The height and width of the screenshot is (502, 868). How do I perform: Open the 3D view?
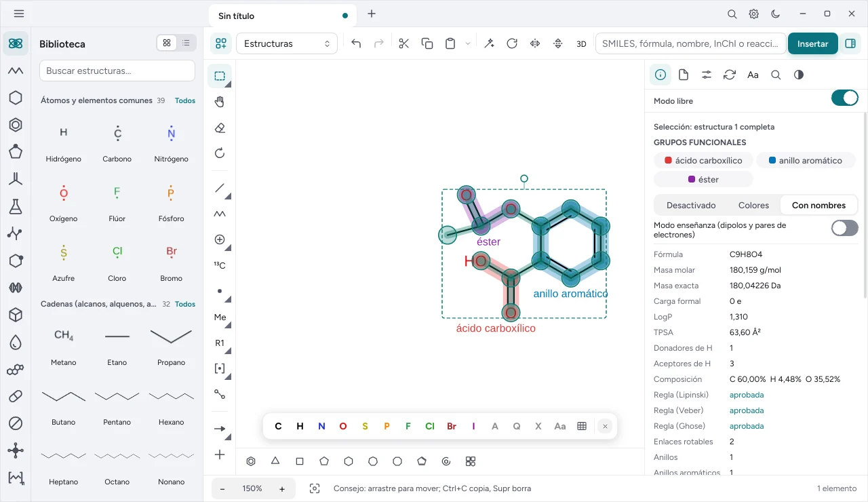581,43
